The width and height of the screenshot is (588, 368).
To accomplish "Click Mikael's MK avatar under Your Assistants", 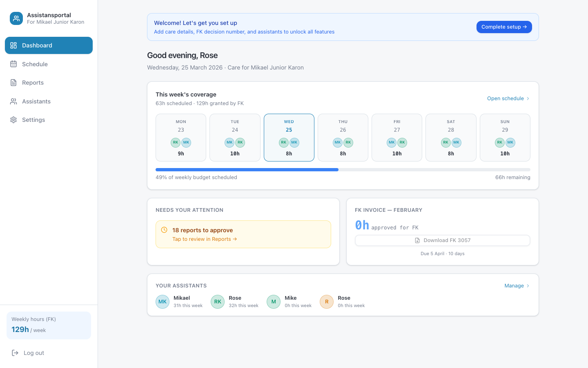I will [x=163, y=301].
